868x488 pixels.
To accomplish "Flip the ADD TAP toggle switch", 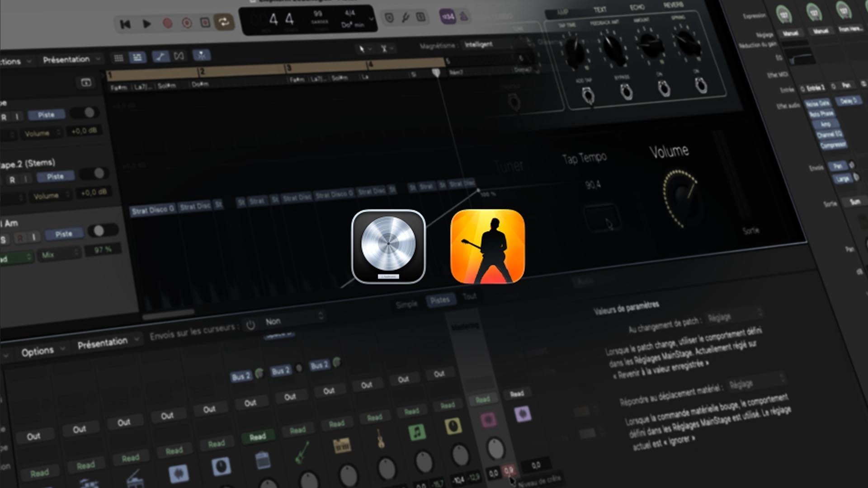I will (588, 96).
